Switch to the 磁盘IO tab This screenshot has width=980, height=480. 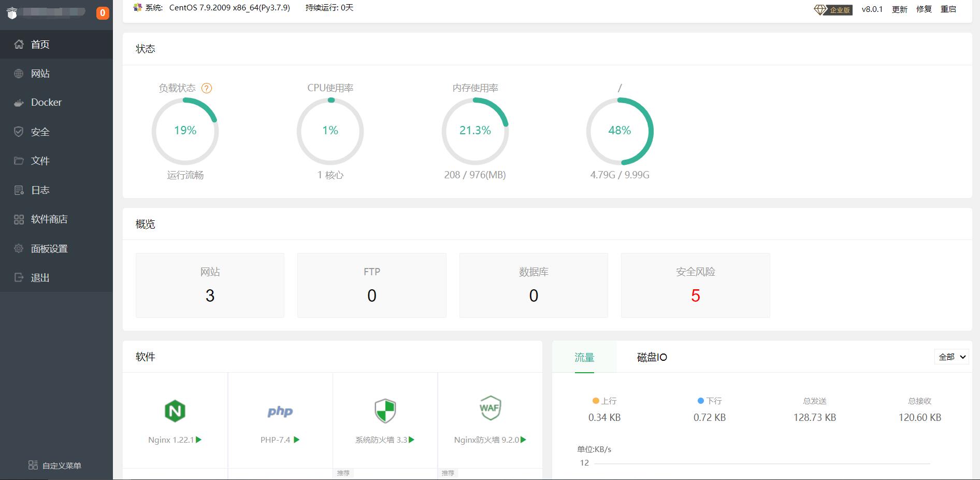click(x=652, y=357)
